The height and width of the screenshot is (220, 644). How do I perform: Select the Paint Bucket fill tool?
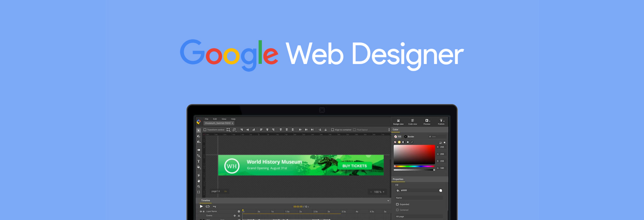pos(199,167)
